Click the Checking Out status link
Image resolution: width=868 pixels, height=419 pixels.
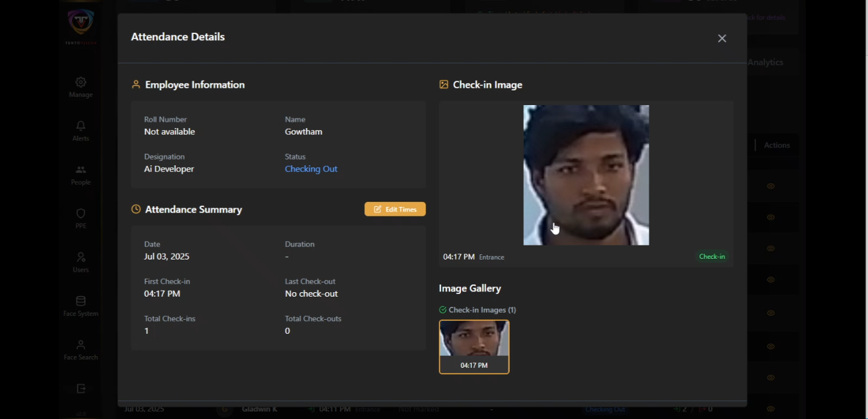pos(311,168)
